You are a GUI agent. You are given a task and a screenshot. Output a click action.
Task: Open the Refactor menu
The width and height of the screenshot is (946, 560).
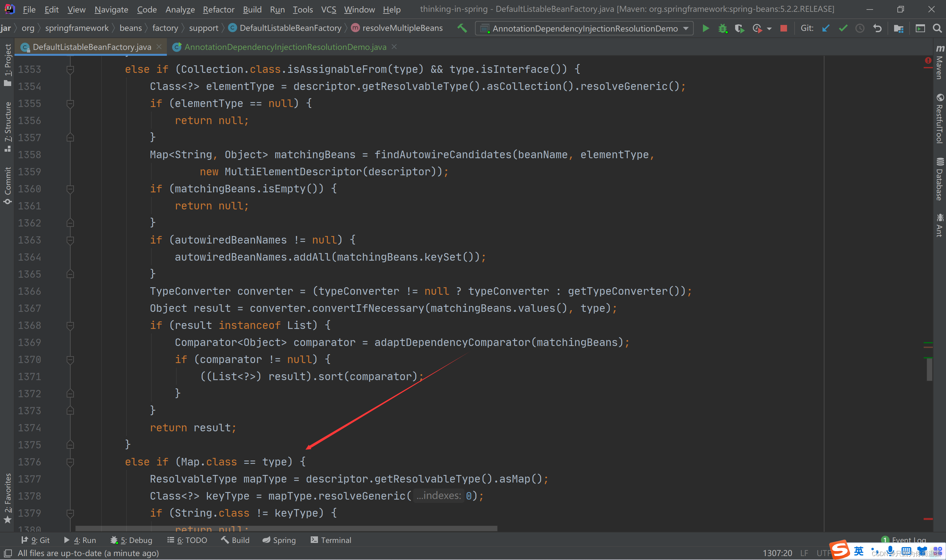[x=218, y=10]
